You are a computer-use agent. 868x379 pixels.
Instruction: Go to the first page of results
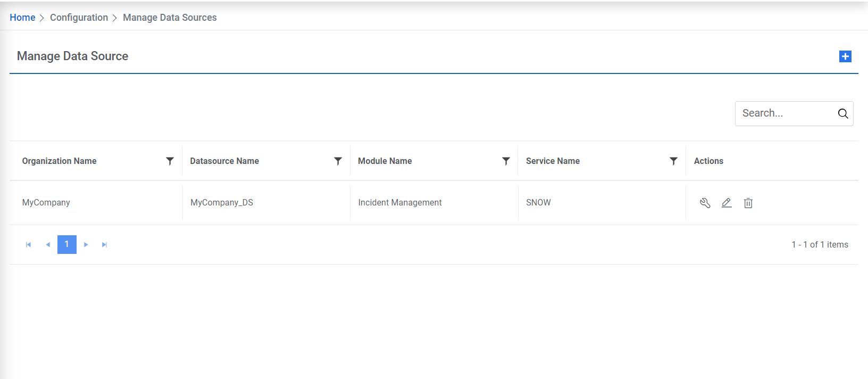[29, 245]
